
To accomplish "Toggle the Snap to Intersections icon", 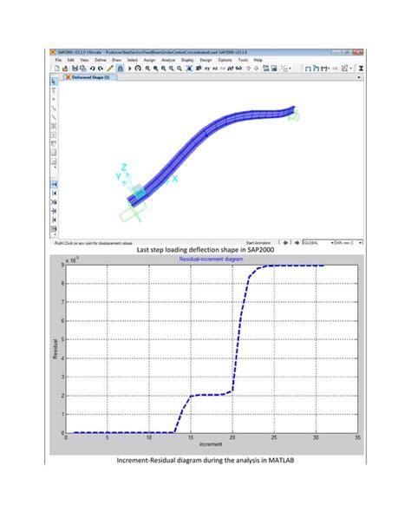I will coord(54,202).
